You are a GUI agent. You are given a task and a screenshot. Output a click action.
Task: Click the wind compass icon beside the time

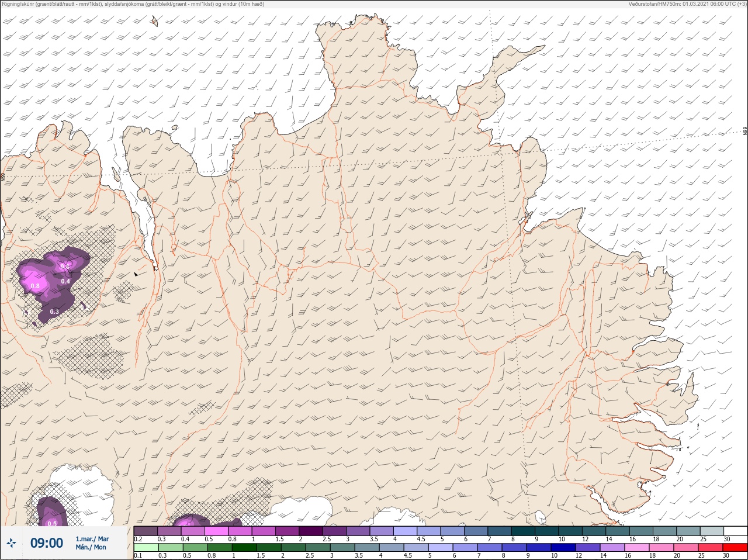pyautogui.click(x=11, y=543)
